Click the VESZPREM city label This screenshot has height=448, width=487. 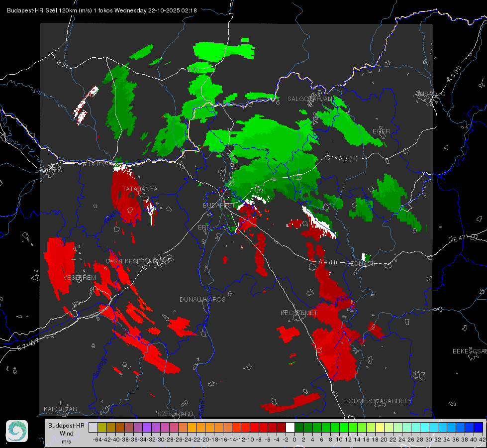tap(80, 278)
